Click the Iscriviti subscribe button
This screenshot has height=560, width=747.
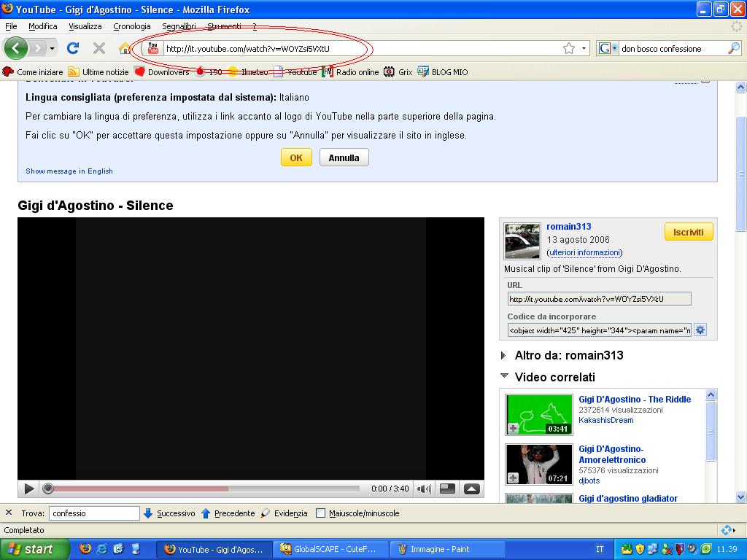tap(689, 232)
